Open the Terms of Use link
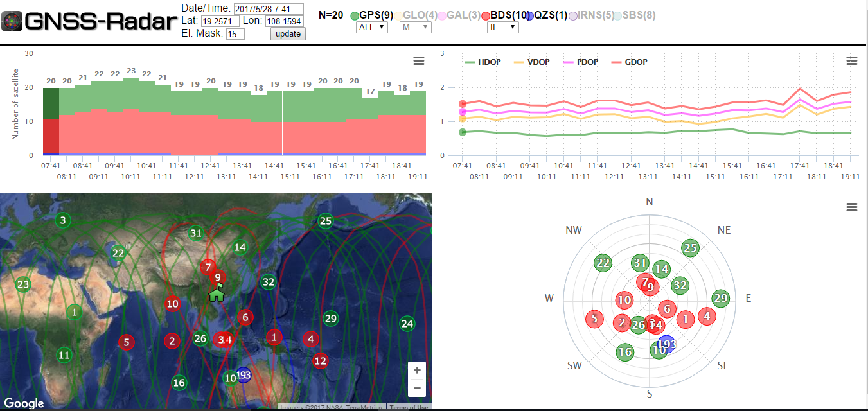Viewport: 868px width, 411px height. point(409,407)
